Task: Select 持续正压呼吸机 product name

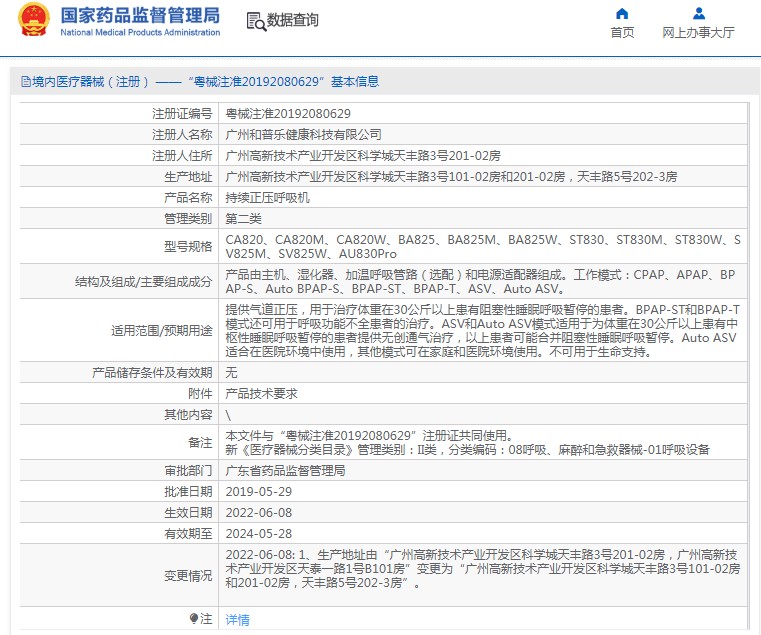Action: (x=267, y=198)
